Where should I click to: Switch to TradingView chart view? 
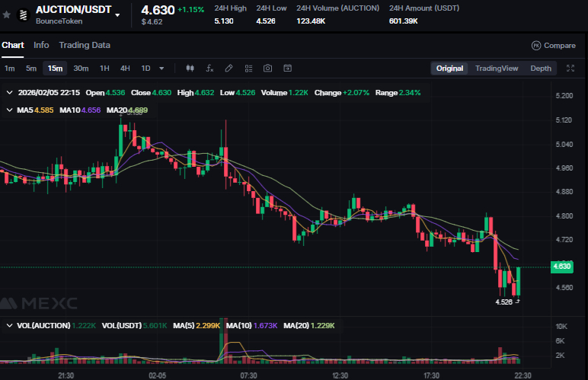497,69
